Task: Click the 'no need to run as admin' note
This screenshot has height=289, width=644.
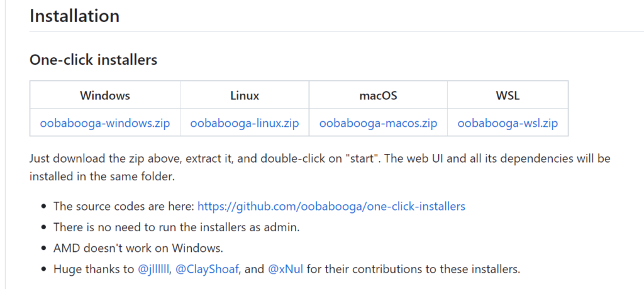Action: click(x=177, y=227)
